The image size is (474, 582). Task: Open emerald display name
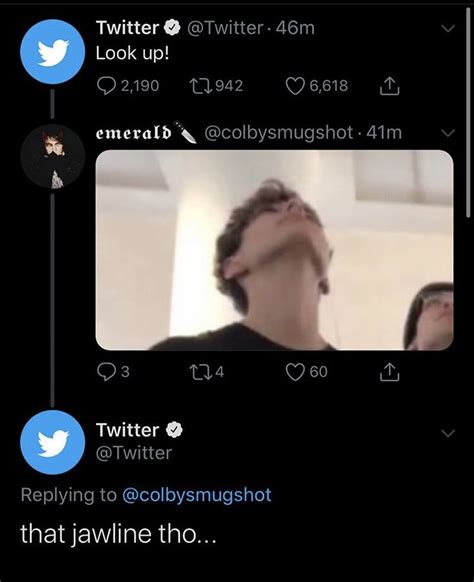pos(134,133)
